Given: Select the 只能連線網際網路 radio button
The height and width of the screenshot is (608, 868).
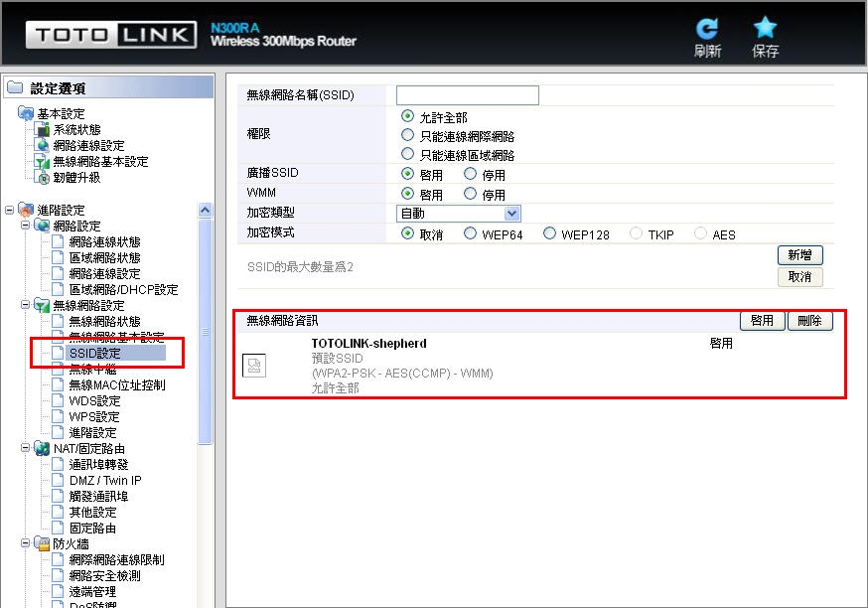Looking at the screenshot, I should coord(407,135).
